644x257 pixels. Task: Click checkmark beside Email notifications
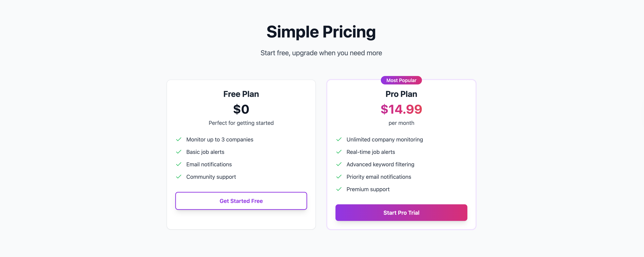(x=179, y=164)
